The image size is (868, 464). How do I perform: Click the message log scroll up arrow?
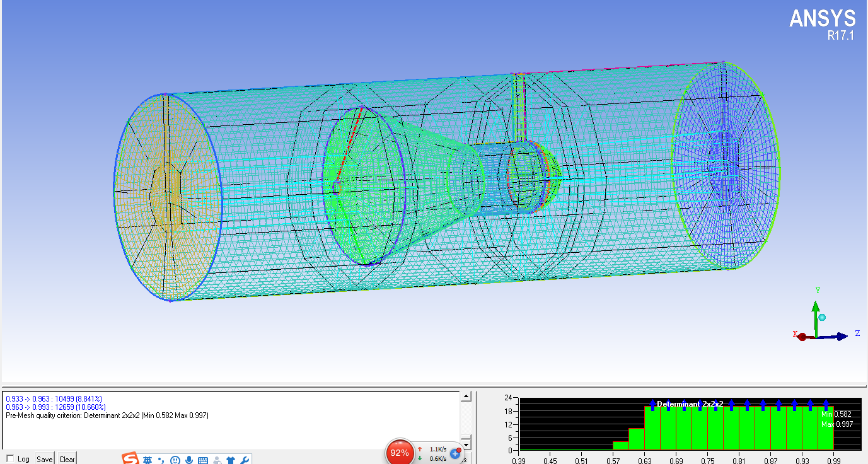pyautogui.click(x=466, y=397)
